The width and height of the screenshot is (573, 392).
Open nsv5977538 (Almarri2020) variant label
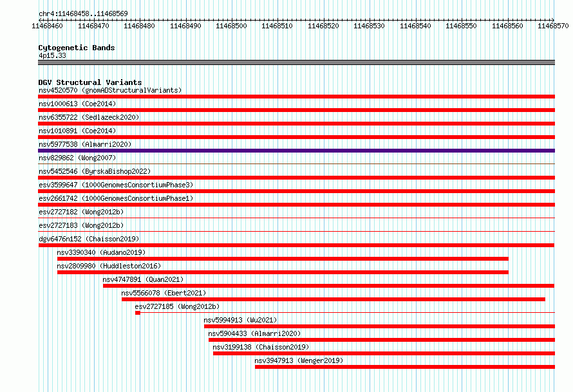[85, 144]
